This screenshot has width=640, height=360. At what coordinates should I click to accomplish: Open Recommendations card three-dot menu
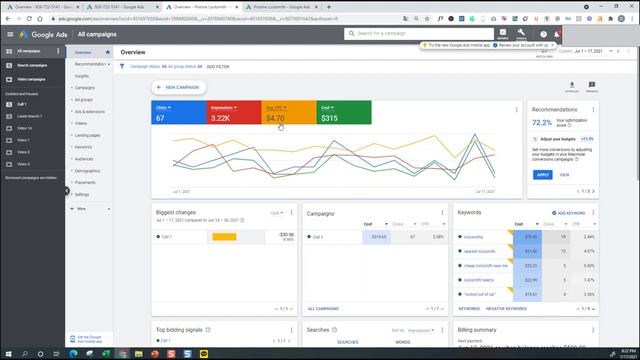[593, 109]
